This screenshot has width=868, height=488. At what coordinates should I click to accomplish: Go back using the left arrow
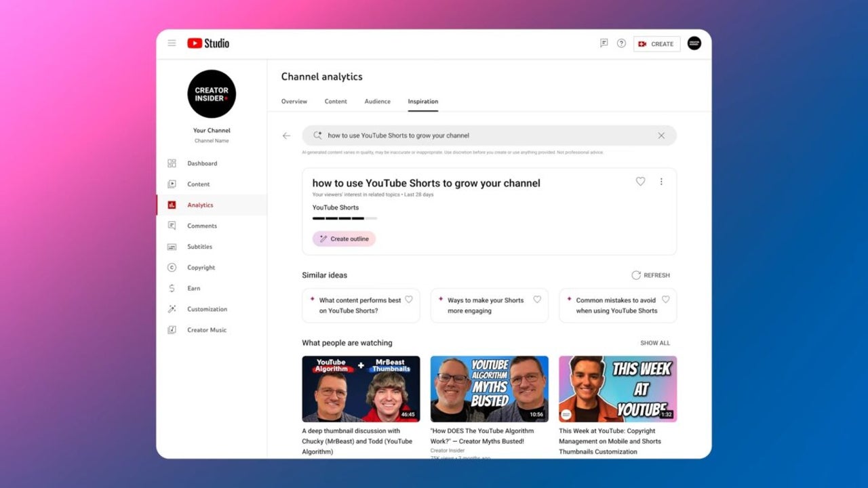[286, 136]
